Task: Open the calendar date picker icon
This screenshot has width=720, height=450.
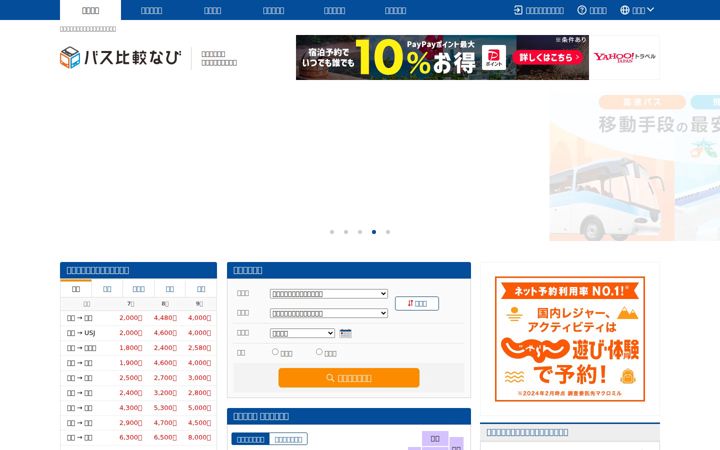Action: pos(346,333)
